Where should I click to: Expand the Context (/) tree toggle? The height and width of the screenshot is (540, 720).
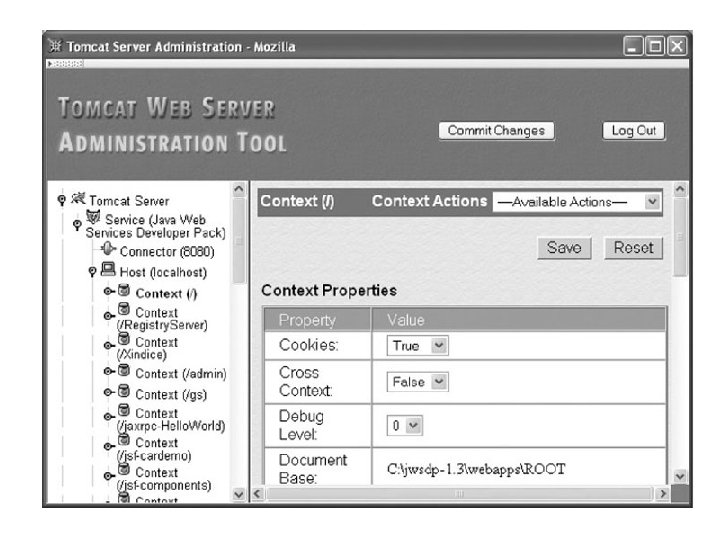[109, 291]
